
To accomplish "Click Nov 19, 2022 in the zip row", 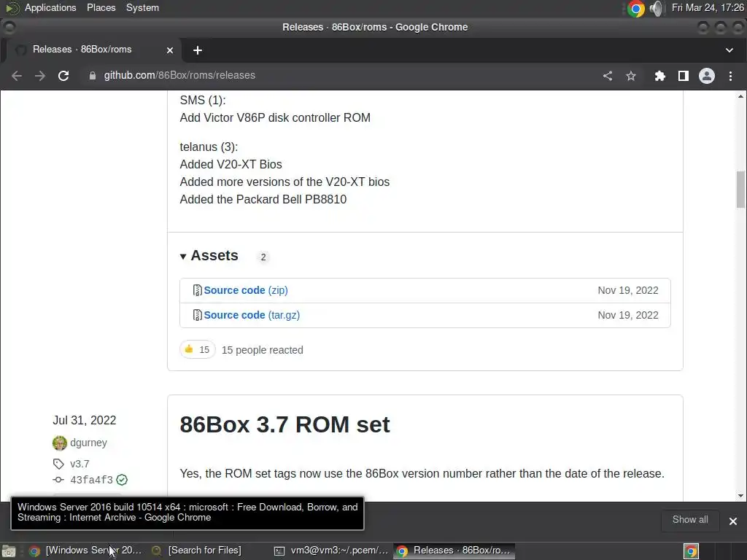I will click(x=628, y=290).
